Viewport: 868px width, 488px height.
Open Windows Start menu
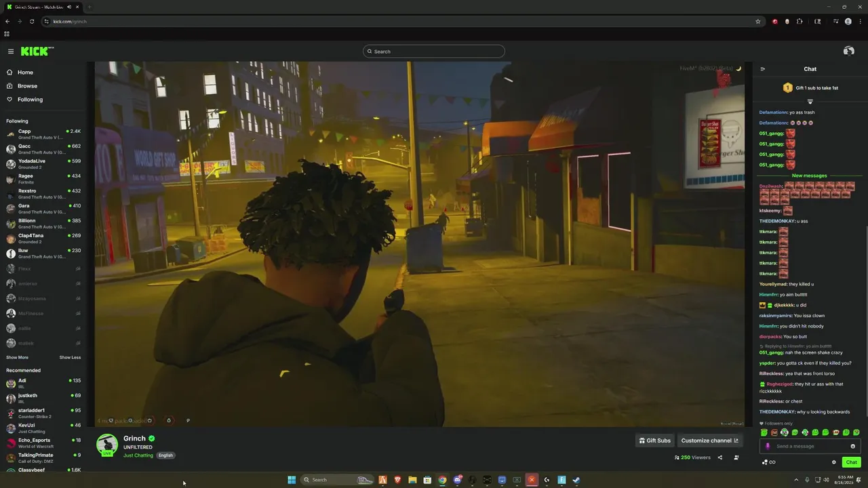coord(292,480)
